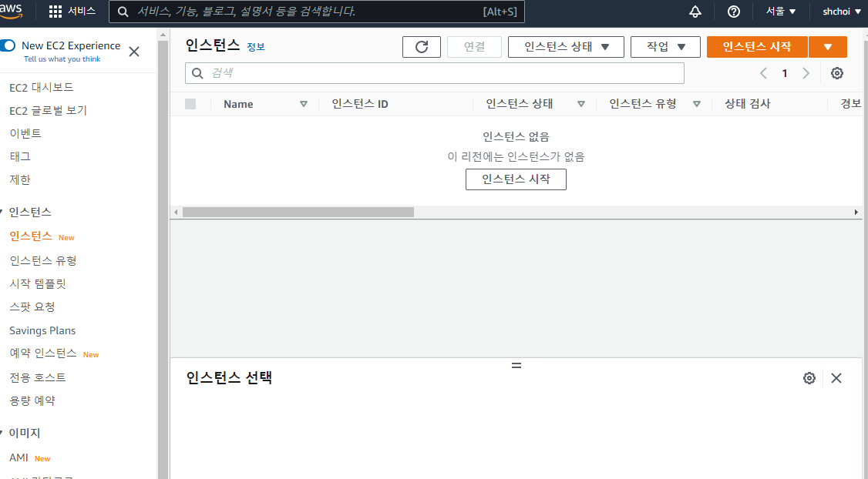
Task: Open table preferences gear beside pagination
Action: pos(837,73)
